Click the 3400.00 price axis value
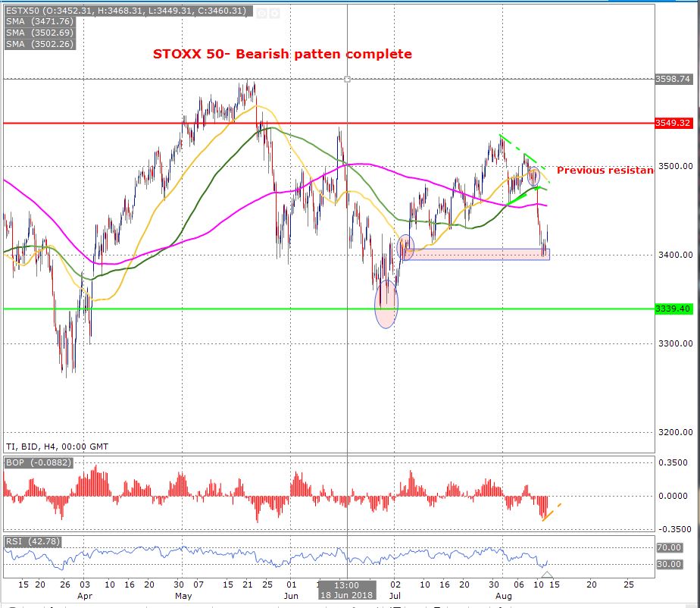The height and width of the screenshot is (608, 700). [x=676, y=255]
